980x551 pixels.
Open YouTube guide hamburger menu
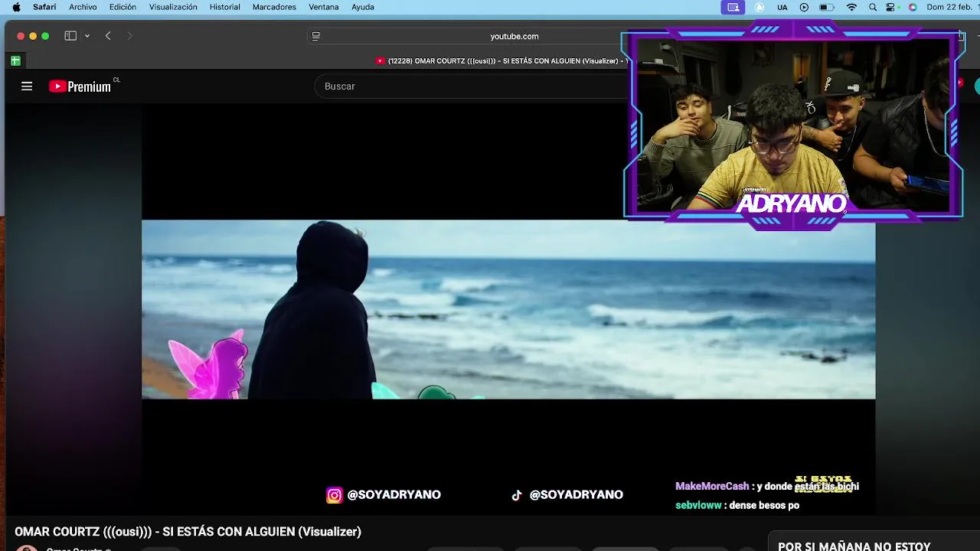[27, 86]
